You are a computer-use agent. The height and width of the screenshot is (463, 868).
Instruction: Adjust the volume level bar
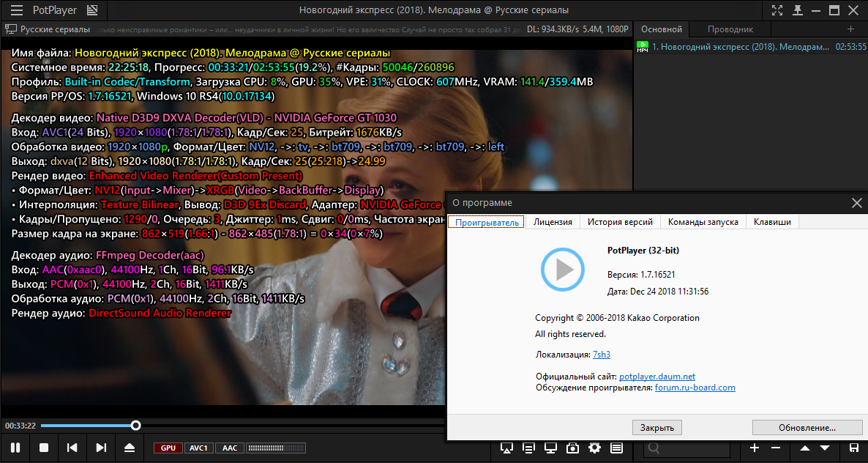click(x=276, y=448)
